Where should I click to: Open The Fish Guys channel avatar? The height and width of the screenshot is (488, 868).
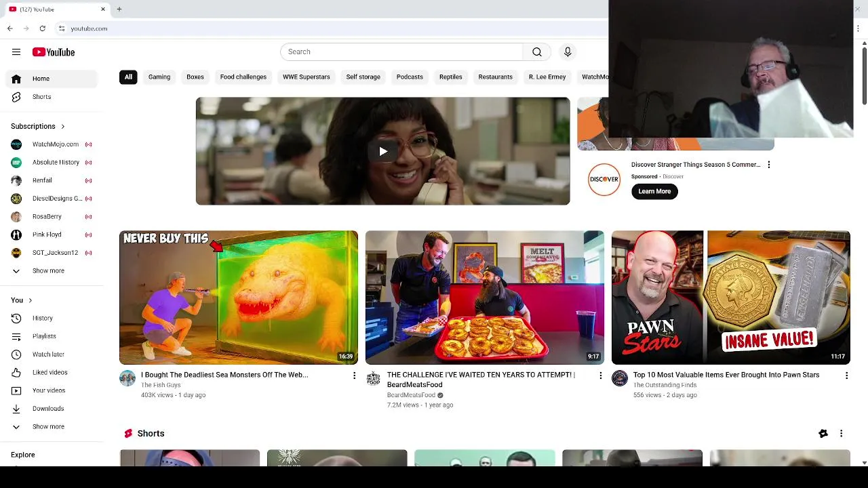(127, 378)
